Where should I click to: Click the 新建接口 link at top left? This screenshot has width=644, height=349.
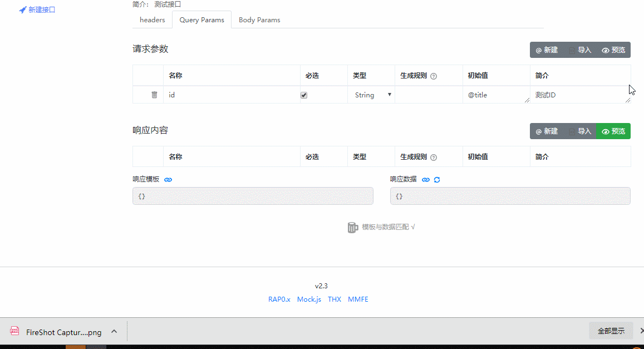[x=37, y=9]
